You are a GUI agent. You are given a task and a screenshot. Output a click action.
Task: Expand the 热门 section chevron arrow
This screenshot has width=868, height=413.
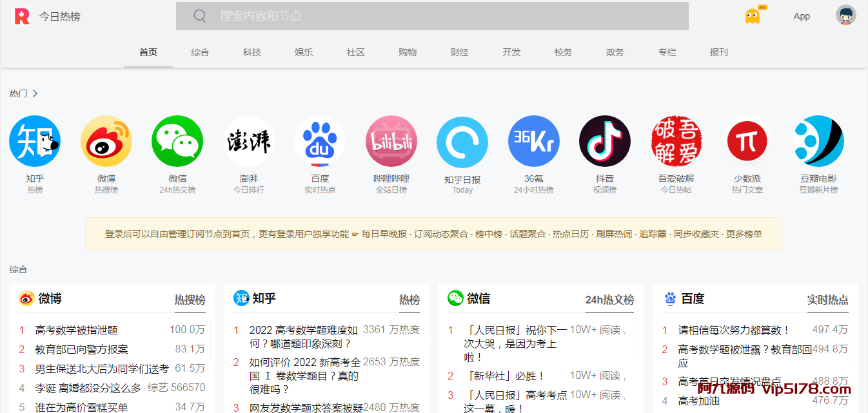coord(35,93)
